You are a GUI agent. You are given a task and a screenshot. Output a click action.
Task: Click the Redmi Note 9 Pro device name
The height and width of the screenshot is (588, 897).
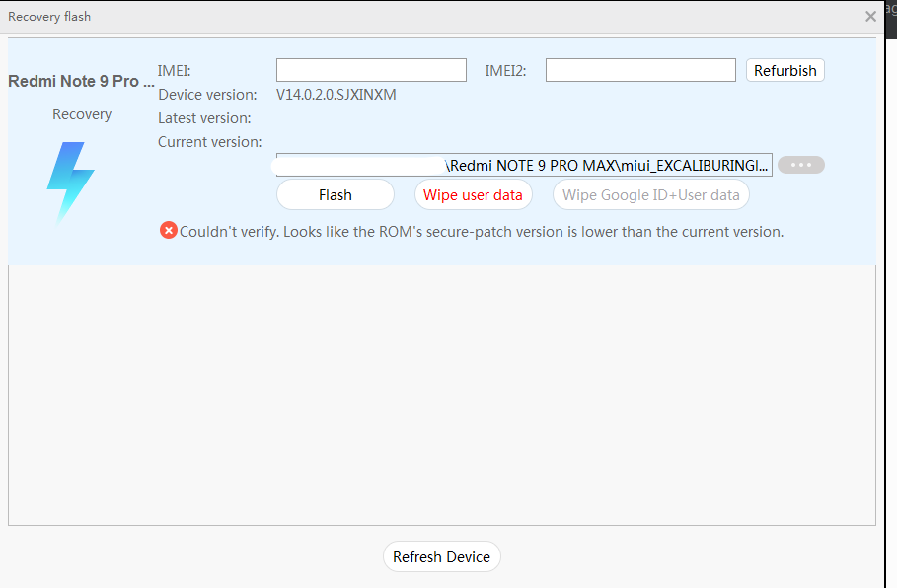(x=81, y=81)
